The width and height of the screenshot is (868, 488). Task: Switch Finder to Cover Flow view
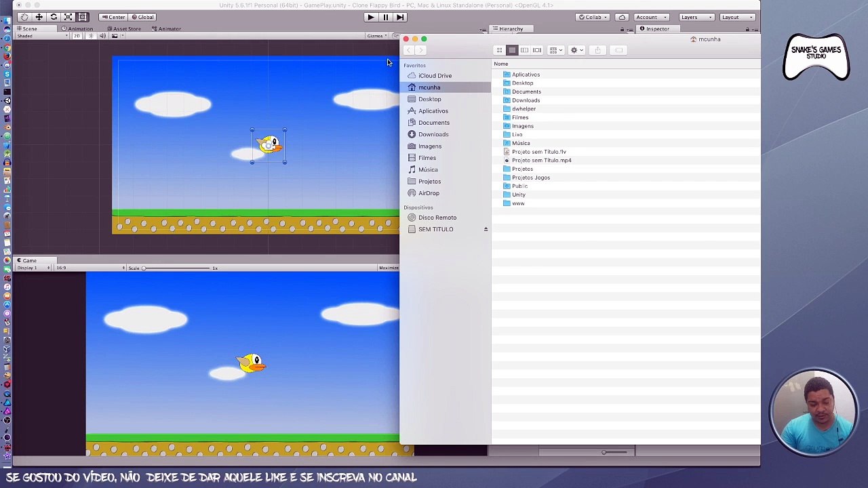(x=537, y=50)
